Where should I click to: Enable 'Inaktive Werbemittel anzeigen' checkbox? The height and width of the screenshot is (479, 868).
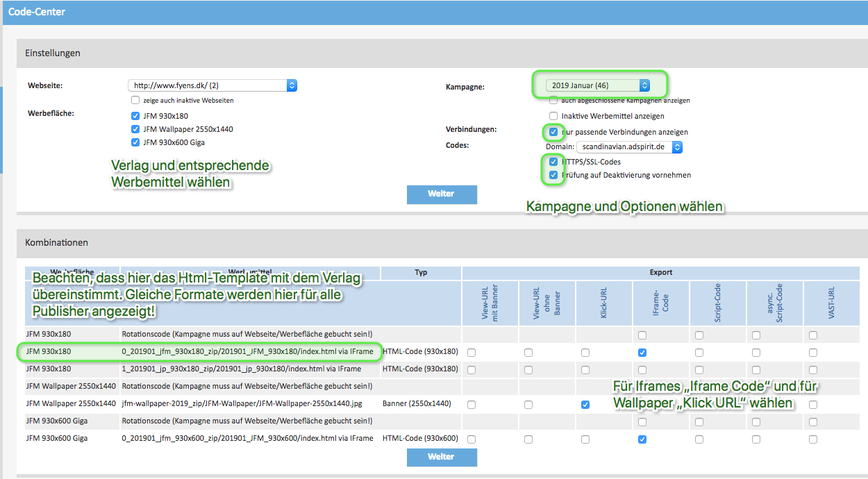[553, 116]
